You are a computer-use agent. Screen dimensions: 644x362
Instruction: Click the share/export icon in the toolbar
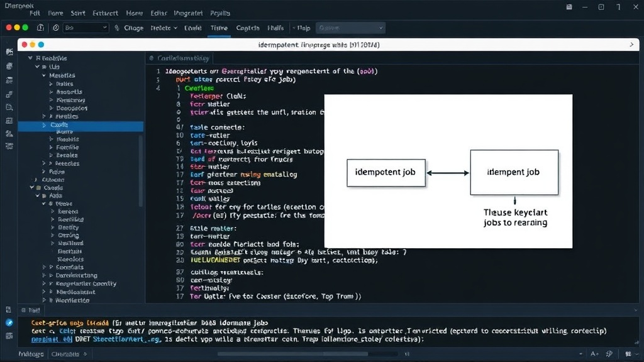40,28
